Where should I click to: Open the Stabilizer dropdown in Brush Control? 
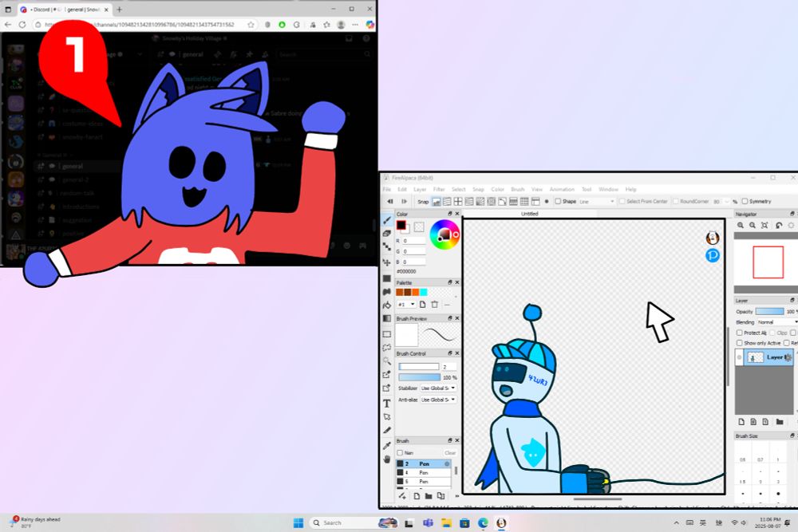point(437,388)
